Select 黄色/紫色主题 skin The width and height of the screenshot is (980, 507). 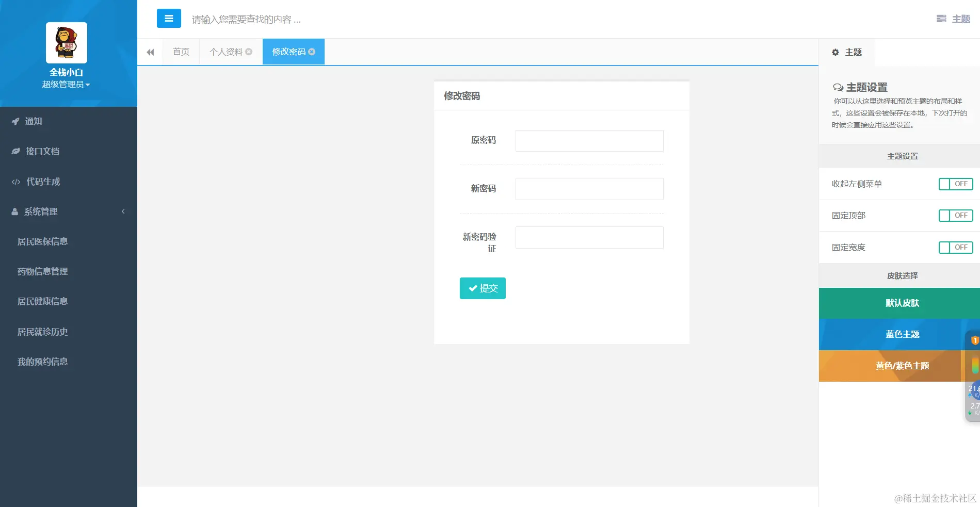[x=899, y=366]
